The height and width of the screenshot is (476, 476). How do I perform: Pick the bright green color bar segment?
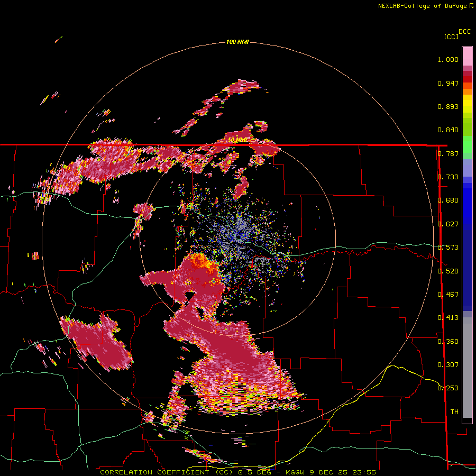pos(467,144)
